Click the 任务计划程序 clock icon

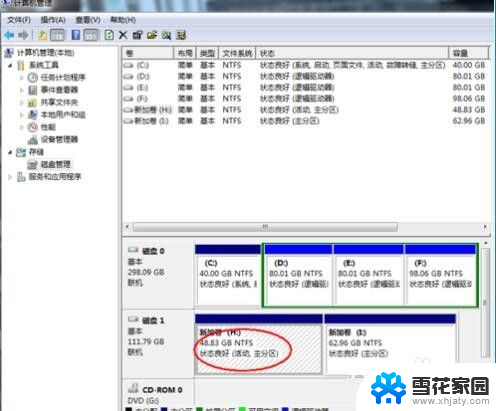pyautogui.click(x=33, y=77)
